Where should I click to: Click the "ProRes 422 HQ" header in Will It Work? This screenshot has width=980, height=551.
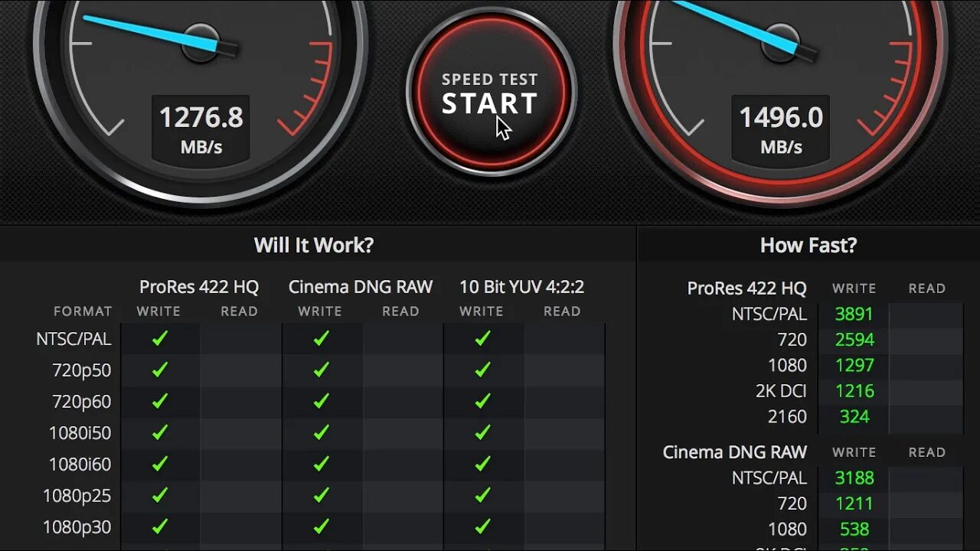coord(199,287)
